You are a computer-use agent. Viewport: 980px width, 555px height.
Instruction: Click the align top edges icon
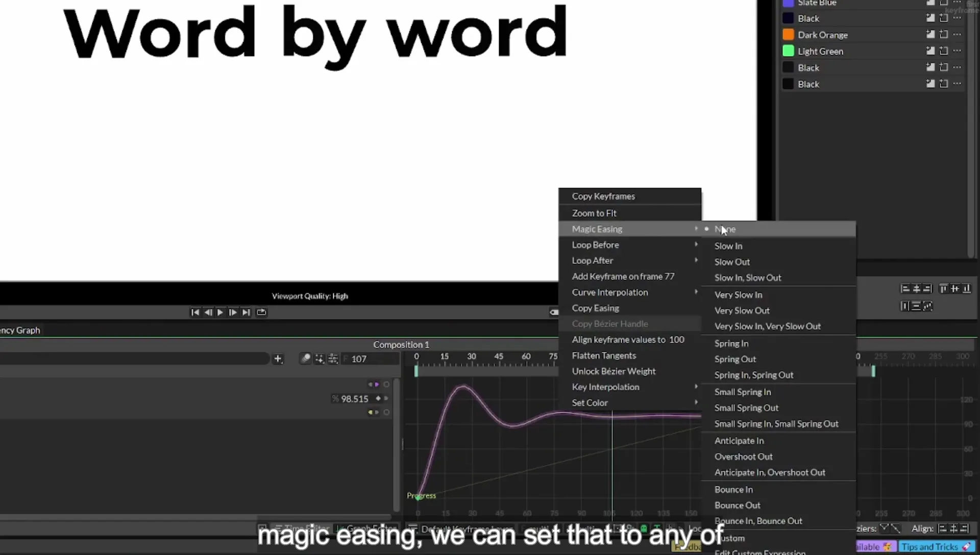(943, 289)
